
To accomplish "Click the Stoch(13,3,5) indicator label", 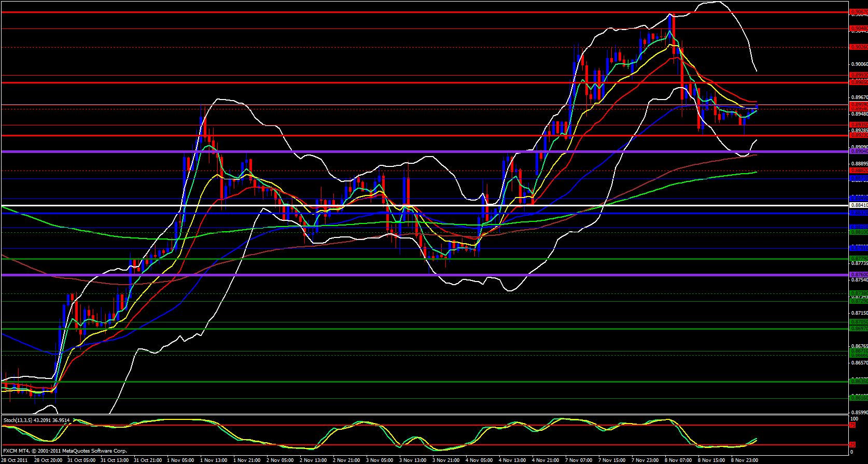I will pos(36,420).
